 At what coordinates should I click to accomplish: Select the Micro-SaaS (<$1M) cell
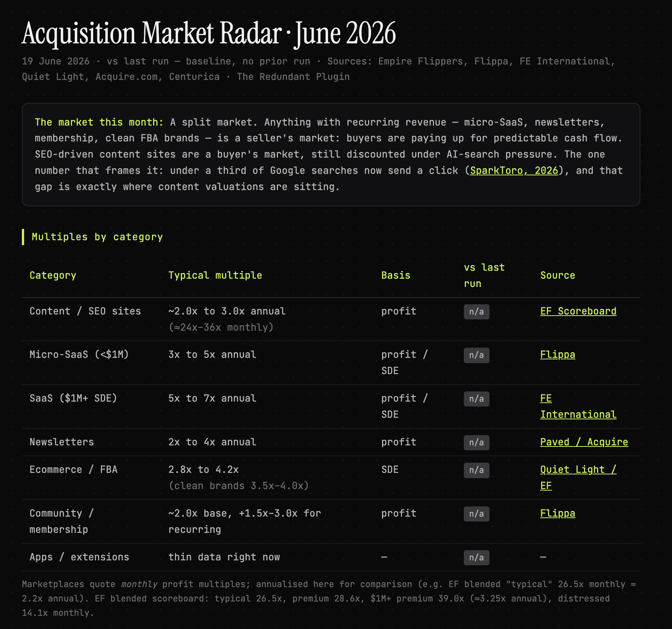pyautogui.click(x=79, y=354)
